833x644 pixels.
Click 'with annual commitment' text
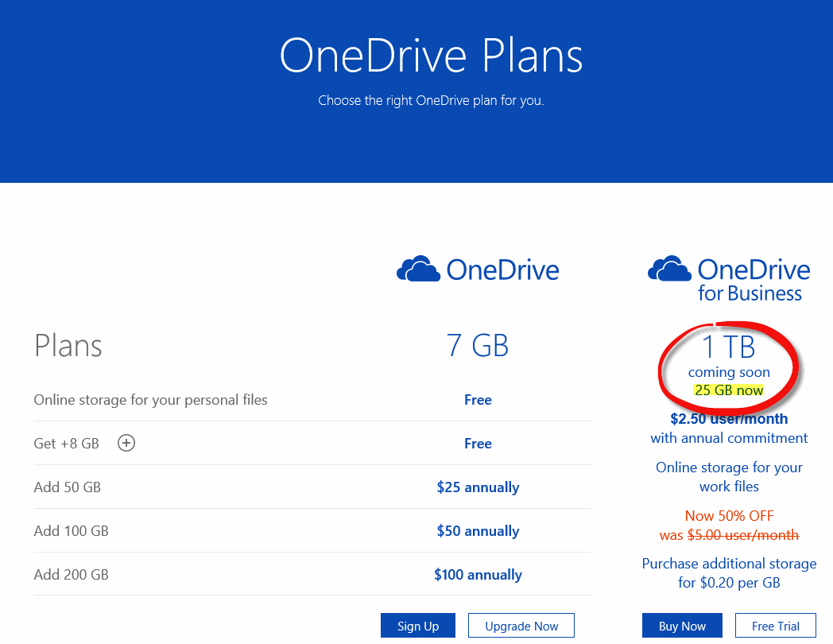pyautogui.click(x=729, y=438)
